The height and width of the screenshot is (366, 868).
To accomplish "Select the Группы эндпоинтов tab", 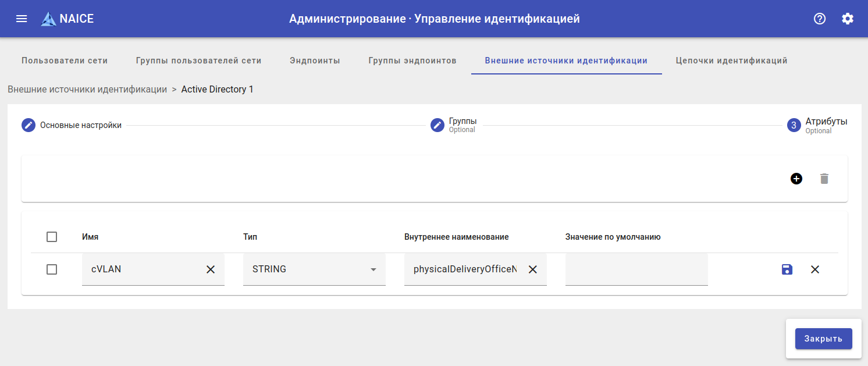I will point(412,61).
